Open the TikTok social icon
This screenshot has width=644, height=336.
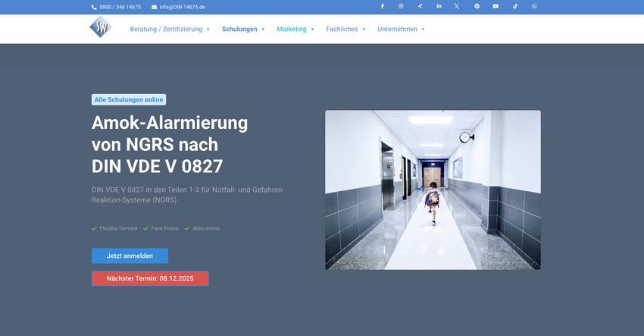tap(515, 6)
